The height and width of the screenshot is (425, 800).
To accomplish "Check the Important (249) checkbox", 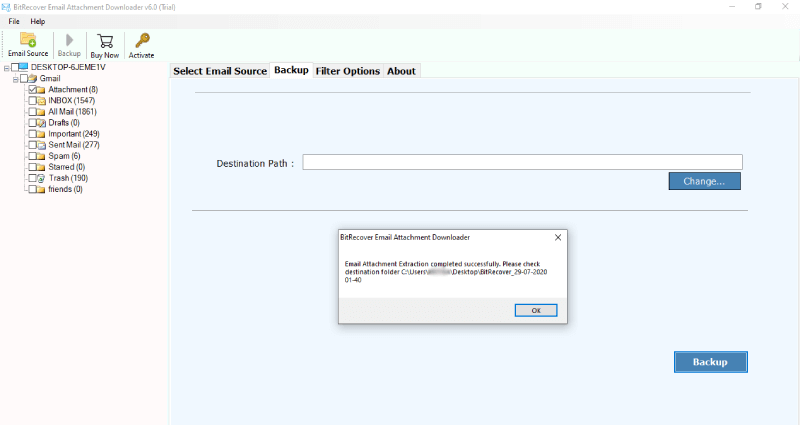I will pos(32,134).
